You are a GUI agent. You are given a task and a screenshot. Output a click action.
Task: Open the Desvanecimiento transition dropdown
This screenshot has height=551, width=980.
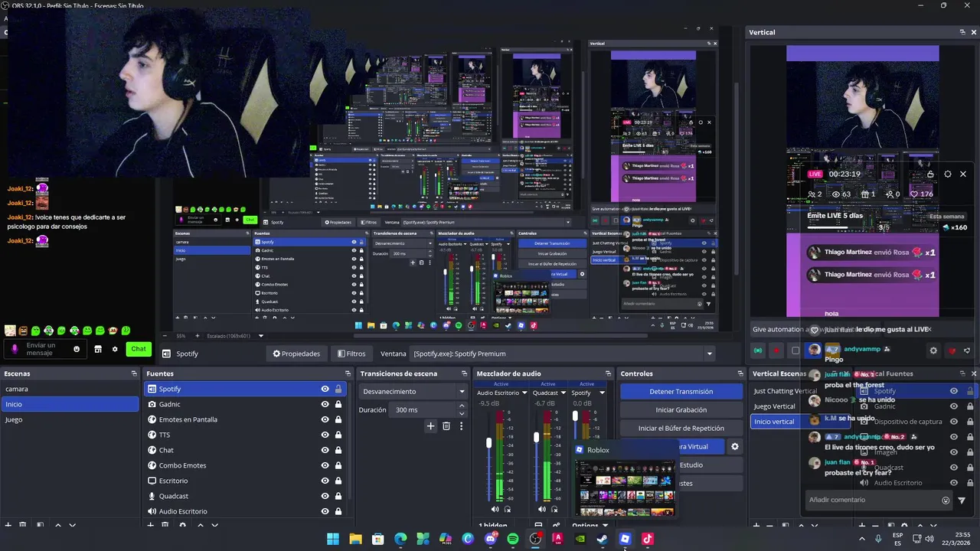(x=413, y=391)
